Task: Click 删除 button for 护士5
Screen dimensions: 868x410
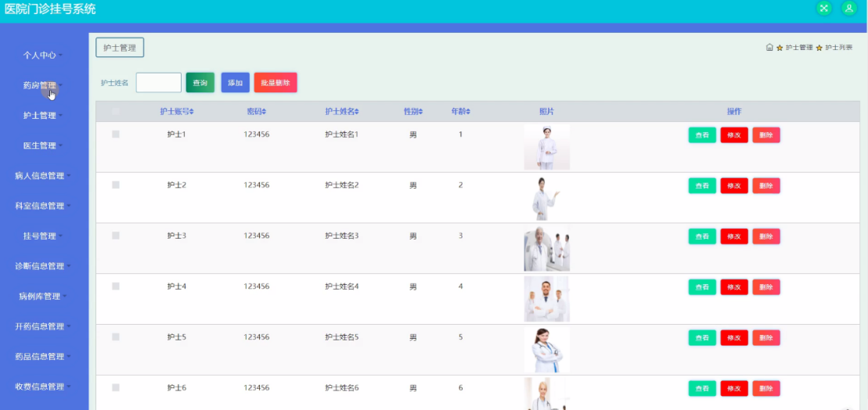Action: pos(766,338)
